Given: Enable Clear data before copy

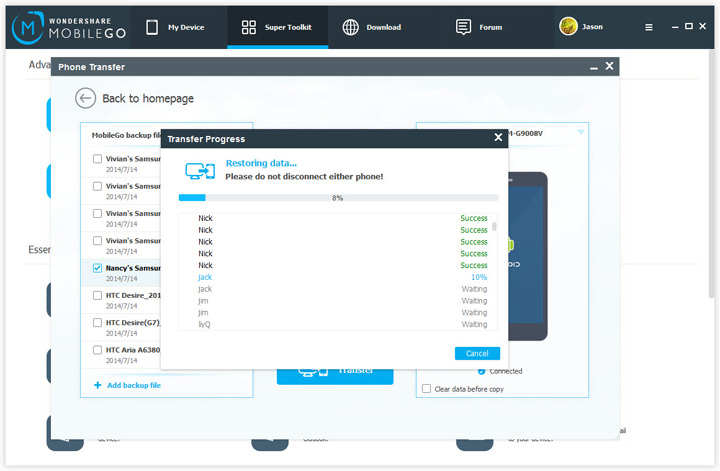Looking at the screenshot, I should pyautogui.click(x=427, y=389).
